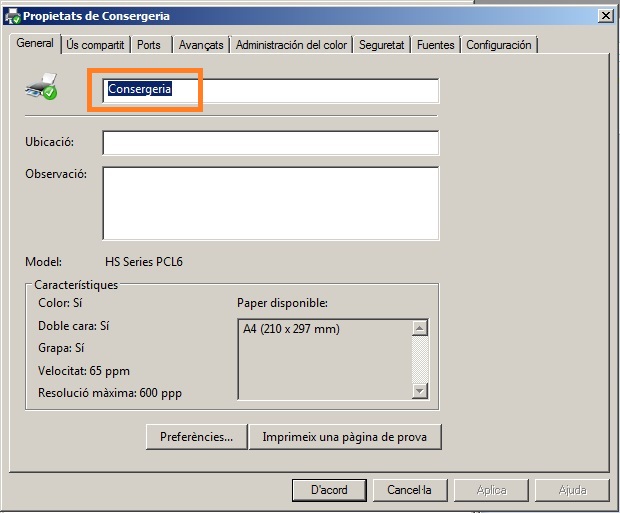
Task: Close the Propietats de Consergeria dialog
Action: [605, 16]
